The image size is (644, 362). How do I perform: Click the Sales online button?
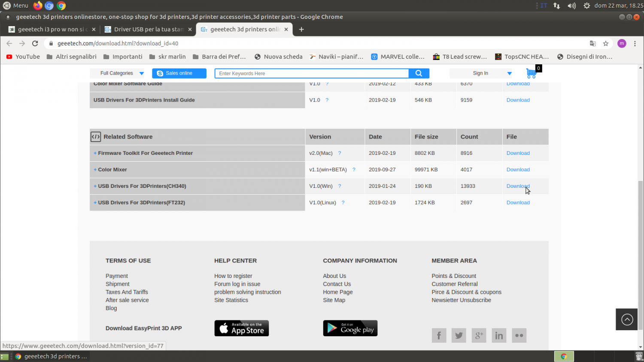coord(179,73)
